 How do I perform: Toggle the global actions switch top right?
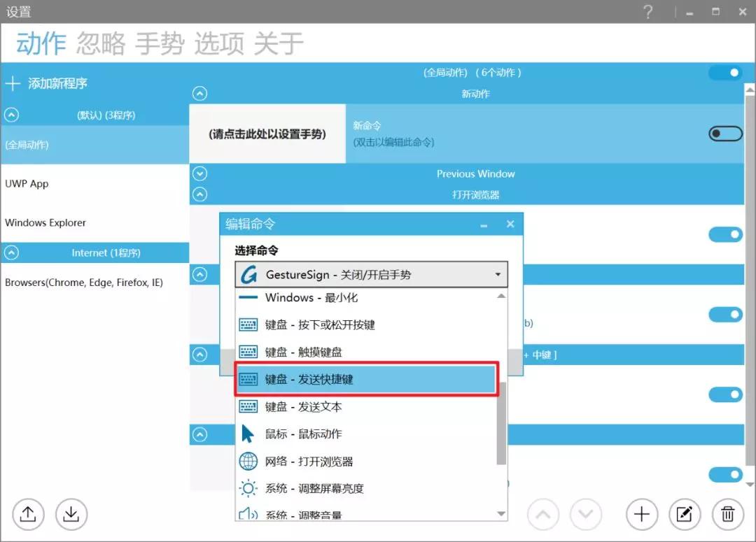[726, 72]
